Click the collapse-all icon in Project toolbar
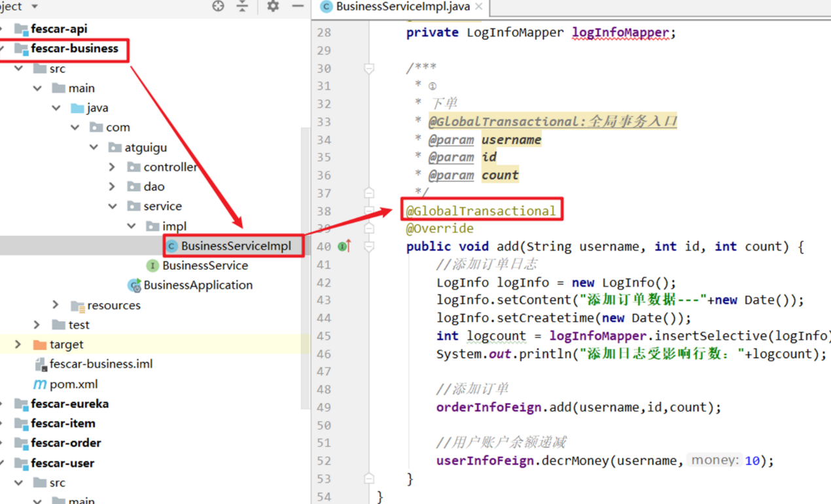 click(x=242, y=7)
